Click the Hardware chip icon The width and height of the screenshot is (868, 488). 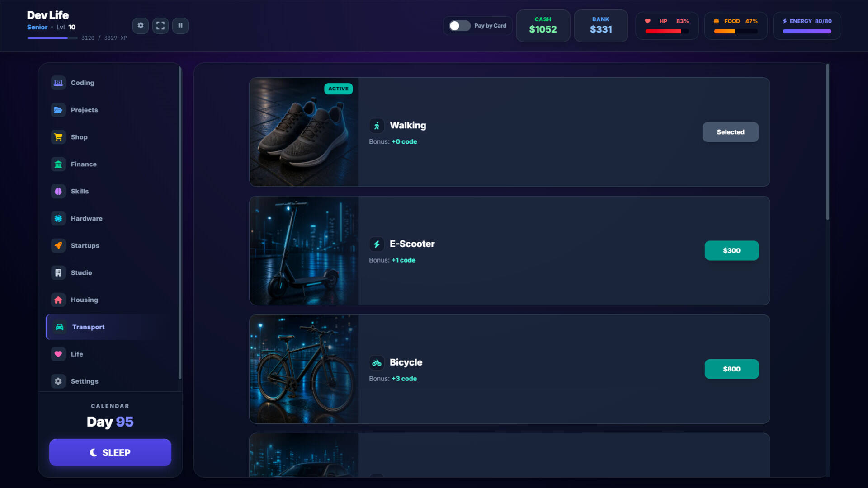pyautogui.click(x=58, y=218)
